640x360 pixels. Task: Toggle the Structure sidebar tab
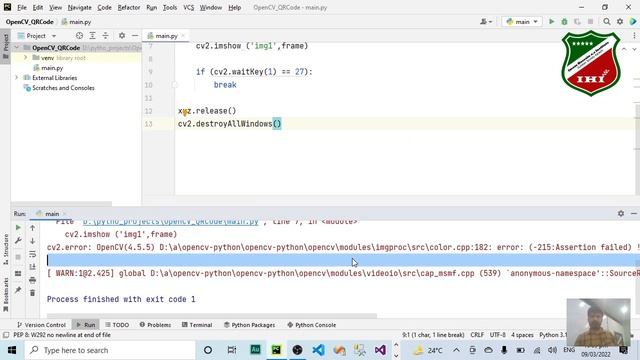click(5, 249)
